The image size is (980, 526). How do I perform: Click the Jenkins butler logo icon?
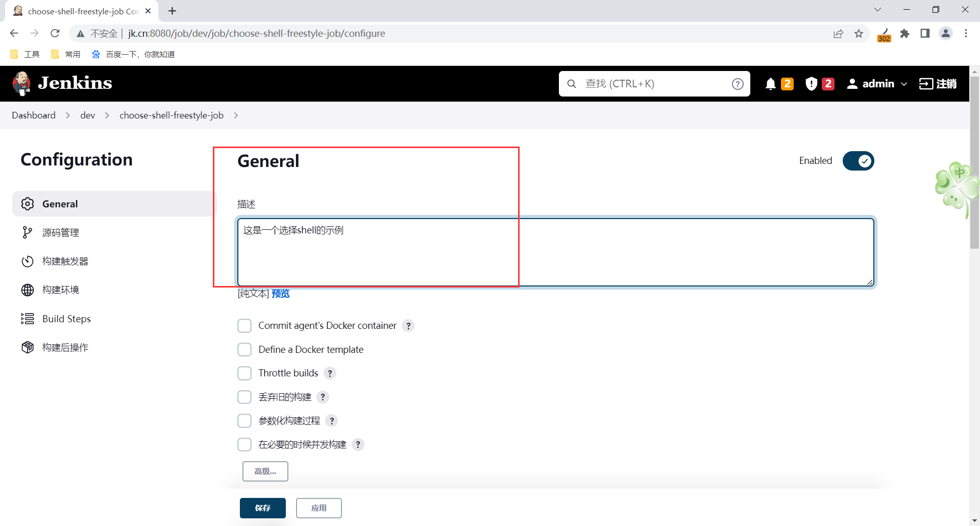[22, 84]
